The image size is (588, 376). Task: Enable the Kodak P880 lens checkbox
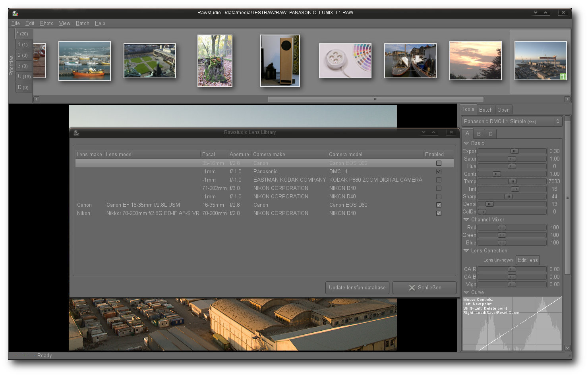coord(439,180)
